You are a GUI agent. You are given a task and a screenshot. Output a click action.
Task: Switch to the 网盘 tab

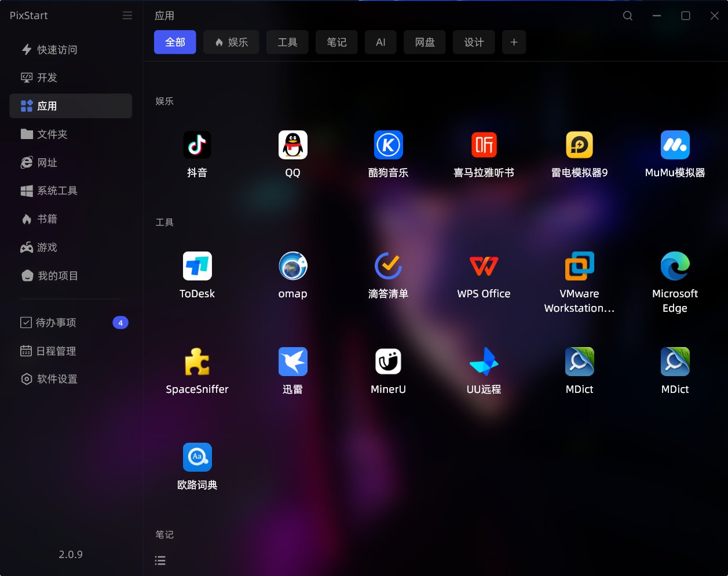(x=425, y=42)
